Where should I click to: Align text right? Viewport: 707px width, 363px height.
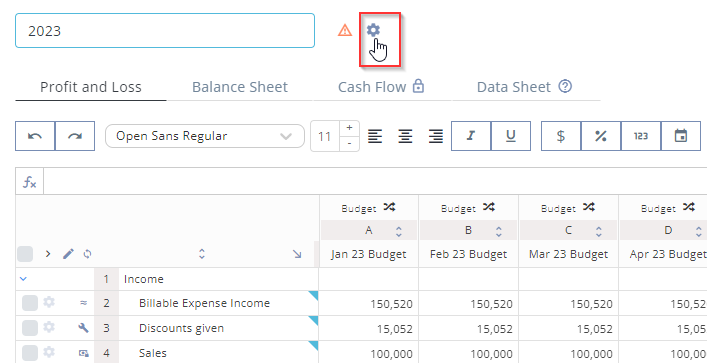436,136
